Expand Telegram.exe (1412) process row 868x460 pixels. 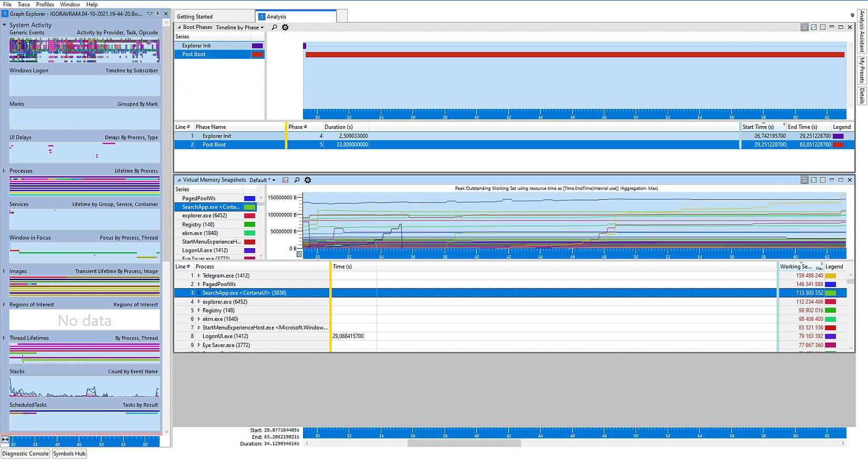pyautogui.click(x=199, y=275)
